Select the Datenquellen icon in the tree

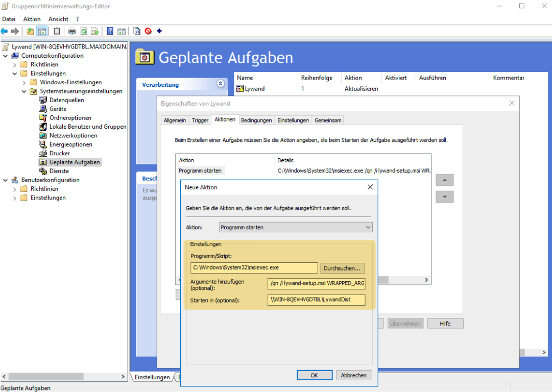43,100
